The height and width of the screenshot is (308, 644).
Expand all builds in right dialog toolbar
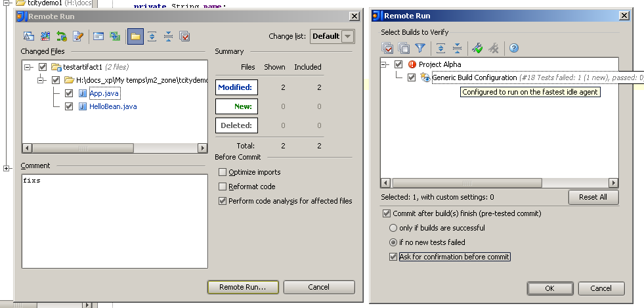tap(440, 49)
